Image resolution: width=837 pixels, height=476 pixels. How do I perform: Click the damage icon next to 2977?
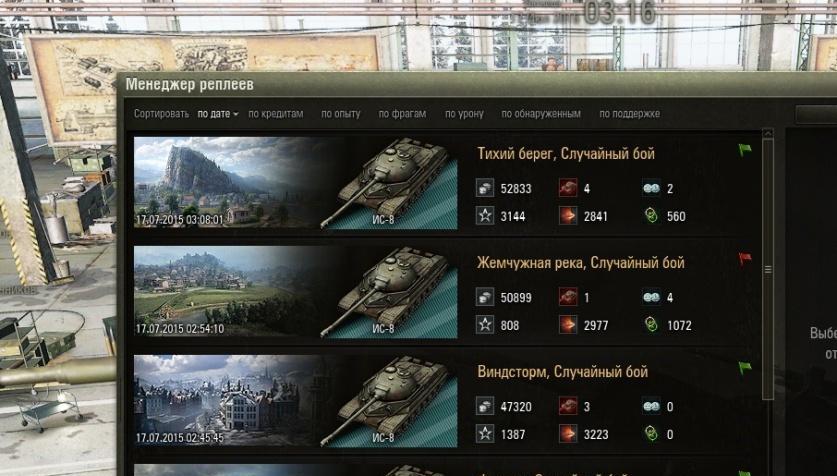pos(568,325)
